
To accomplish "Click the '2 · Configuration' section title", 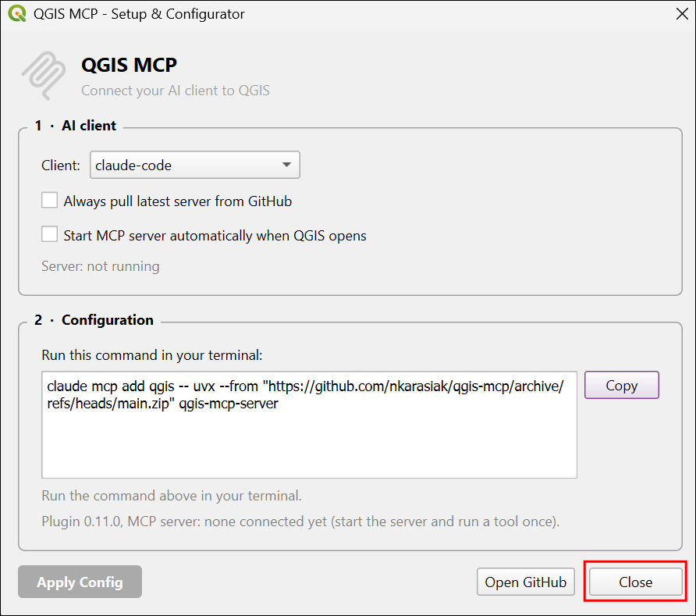I will point(94,320).
